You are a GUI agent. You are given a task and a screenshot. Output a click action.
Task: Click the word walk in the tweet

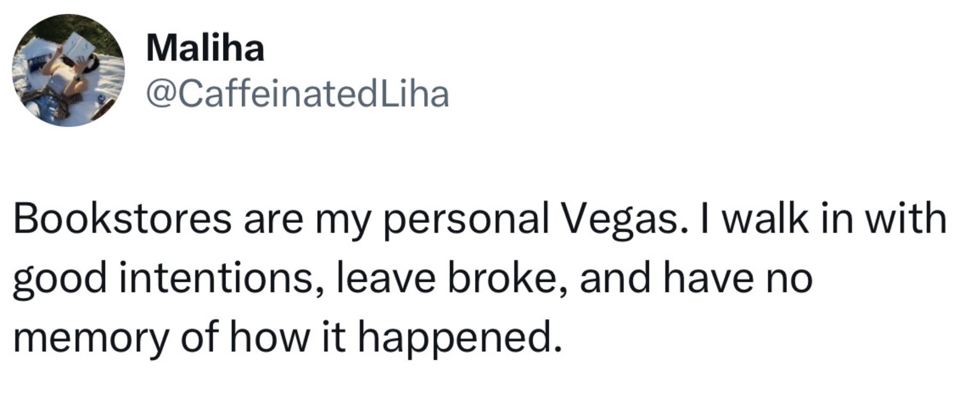coord(765,219)
